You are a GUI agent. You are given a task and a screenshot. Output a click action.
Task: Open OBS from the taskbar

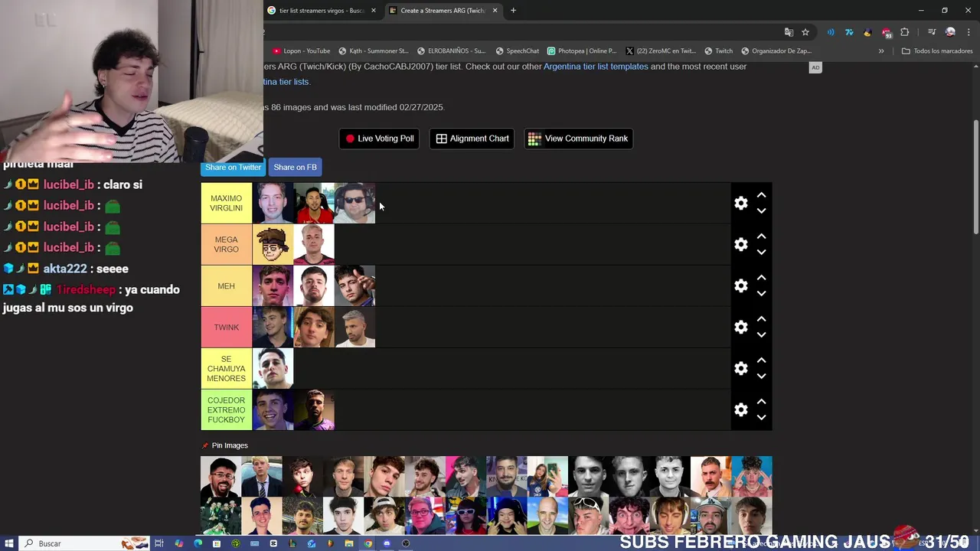click(x=406, y=543)
